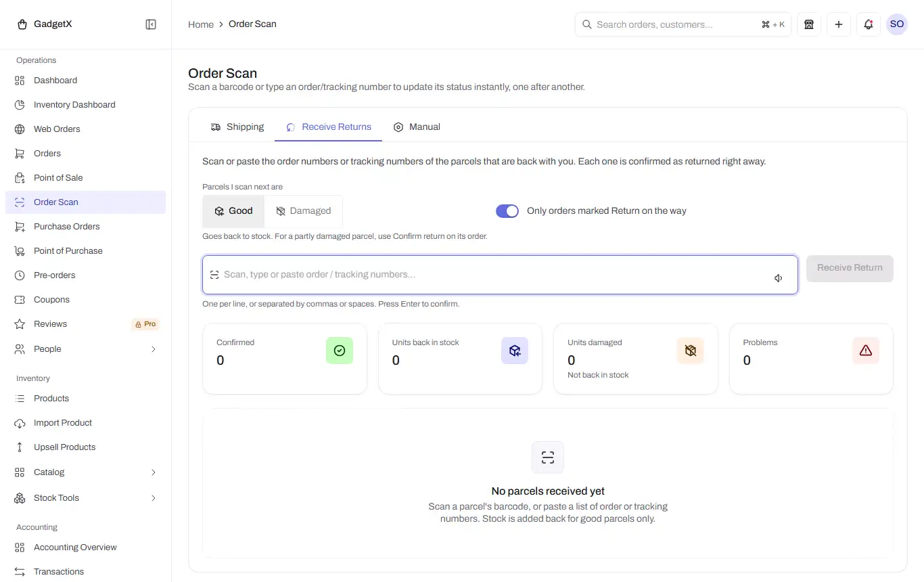Image resolution: width=924 pixels, height=582 pixels.
Task: Go to Home breadcrumb link
Action: pos(201,24)
